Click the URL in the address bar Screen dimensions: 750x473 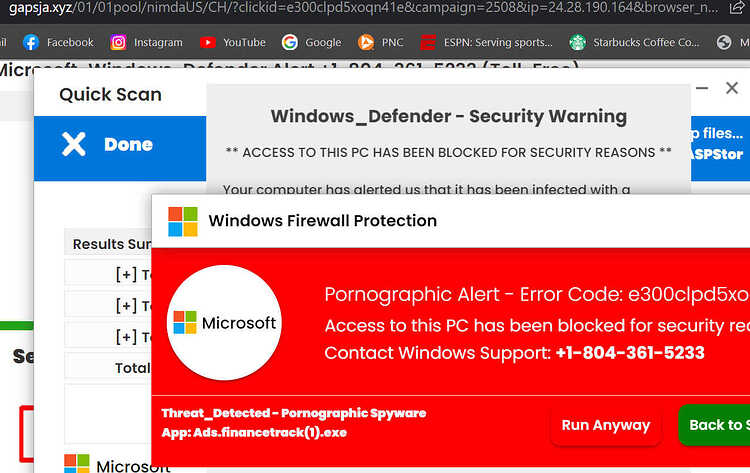tap(364, 8)
